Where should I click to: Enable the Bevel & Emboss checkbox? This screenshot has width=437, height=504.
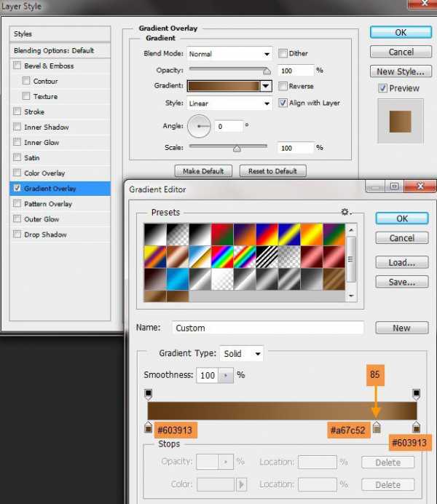[17, 66]
